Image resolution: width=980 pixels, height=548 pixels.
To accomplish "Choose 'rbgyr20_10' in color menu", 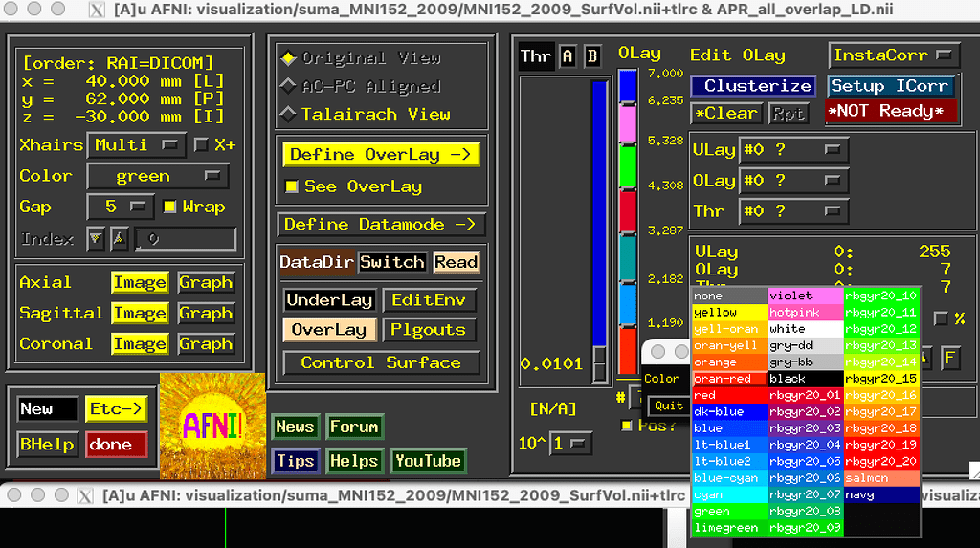I will tap(881, 296).
